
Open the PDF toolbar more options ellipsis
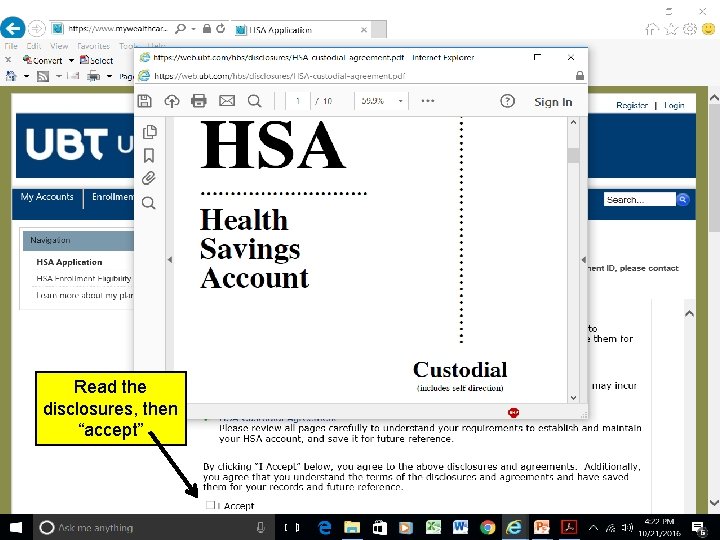pyautogui.click(x=428, y=101)
